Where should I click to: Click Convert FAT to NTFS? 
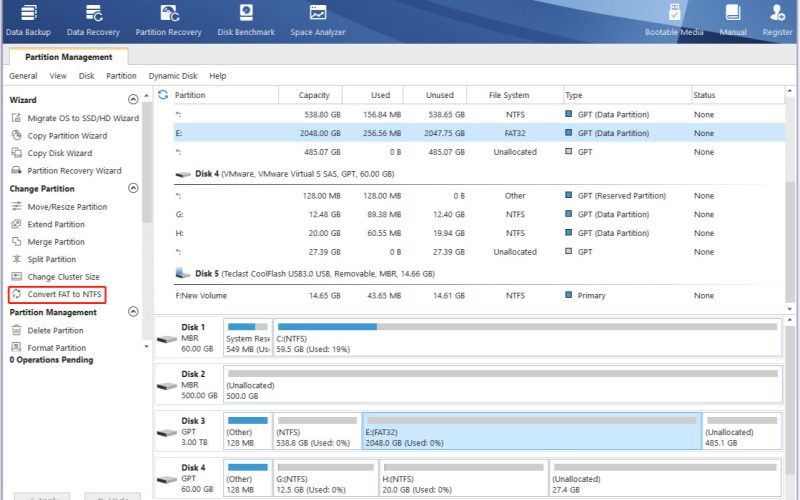(x=63, y=295)
